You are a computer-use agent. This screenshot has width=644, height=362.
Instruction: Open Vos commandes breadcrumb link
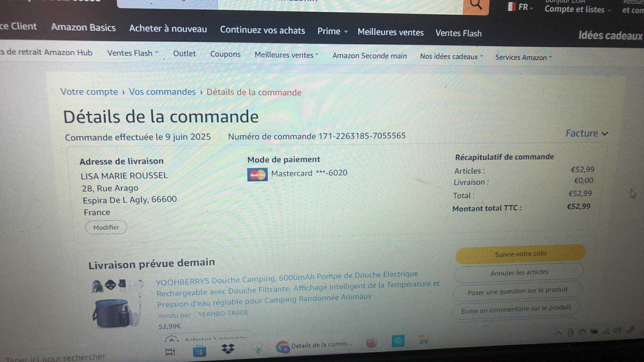click(x=162, y=92)
